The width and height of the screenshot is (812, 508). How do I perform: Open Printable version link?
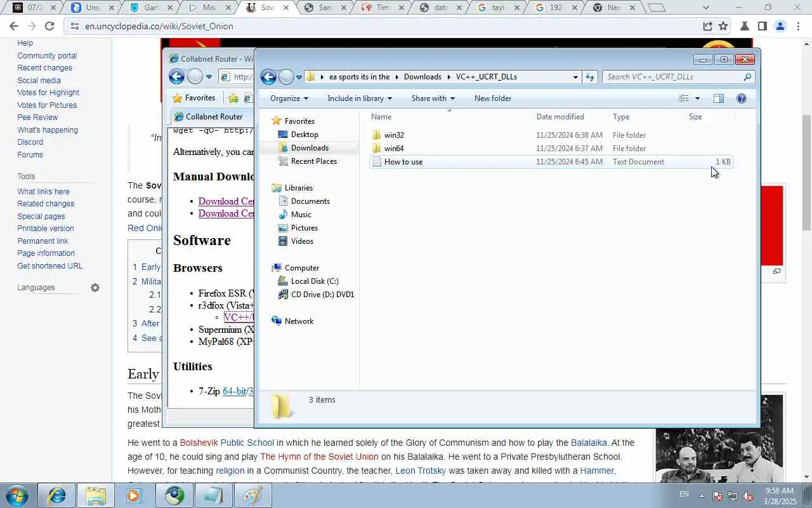(46, 229)
